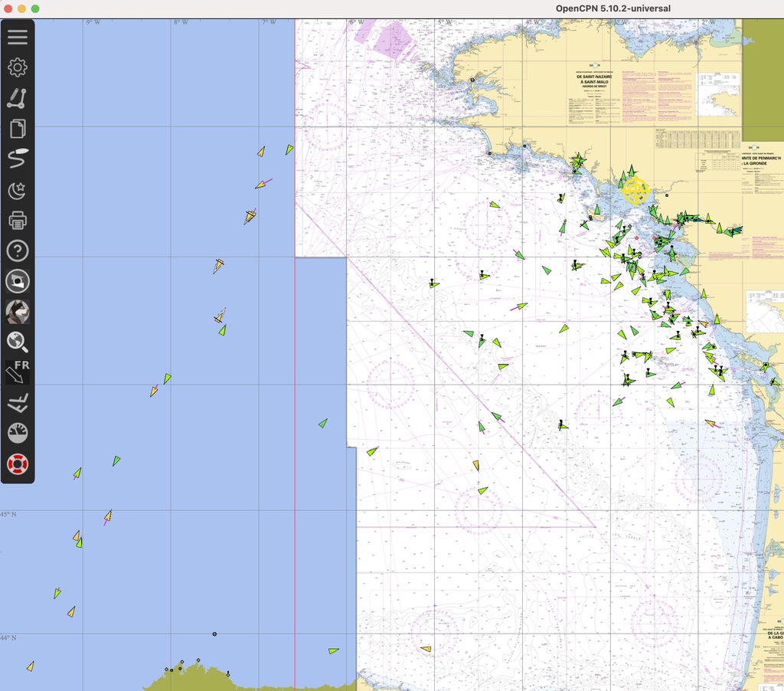
Task: Open the hamburger main menu icon
Action: click(x=18, y=37)
